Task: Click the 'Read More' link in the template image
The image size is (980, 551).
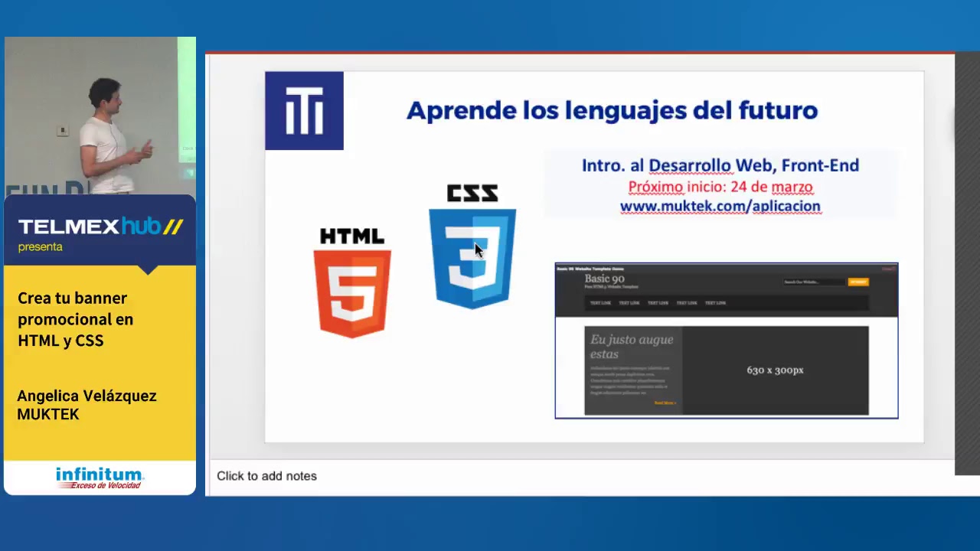Action: click(x=665, y=403)
